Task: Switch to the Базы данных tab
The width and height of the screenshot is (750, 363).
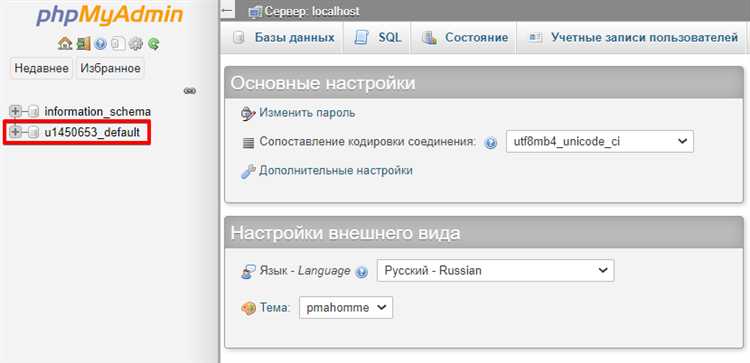Action: click(x=283, y=37)
